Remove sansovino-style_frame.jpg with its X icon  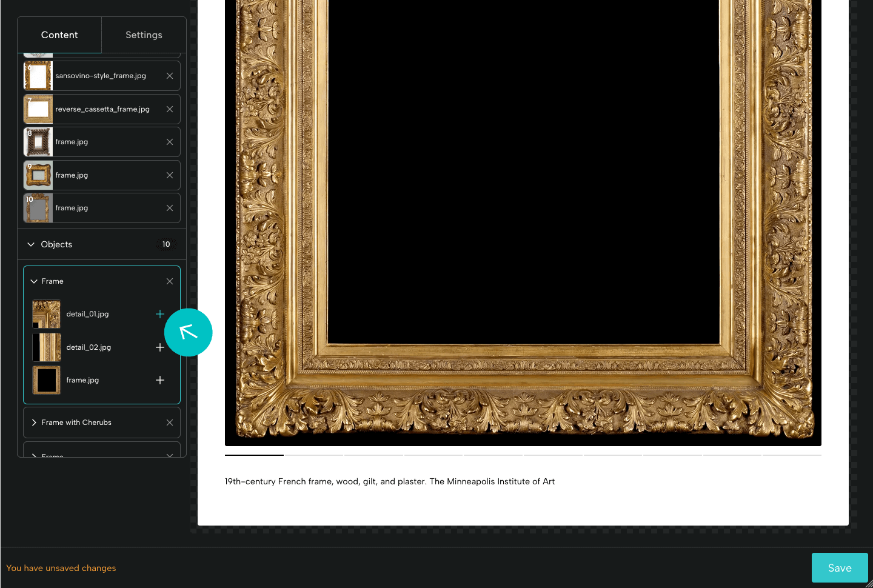170,76
